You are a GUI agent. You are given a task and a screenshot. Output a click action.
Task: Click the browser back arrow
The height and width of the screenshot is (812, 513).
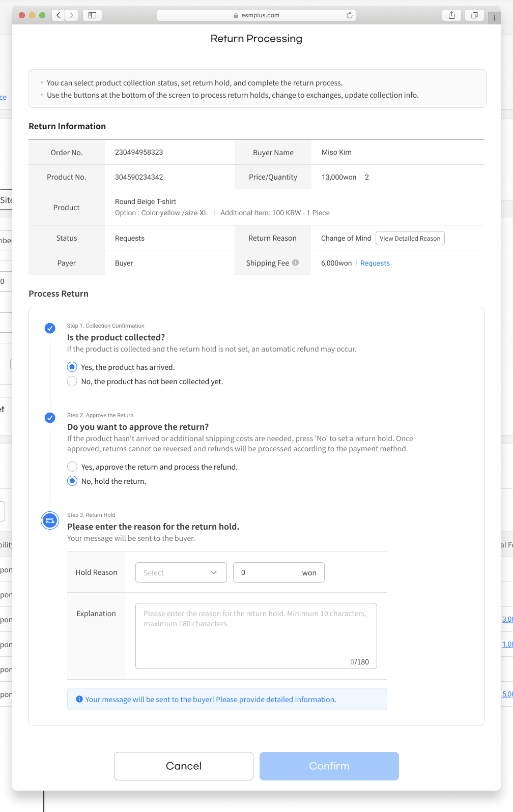[x=59, y=15]
